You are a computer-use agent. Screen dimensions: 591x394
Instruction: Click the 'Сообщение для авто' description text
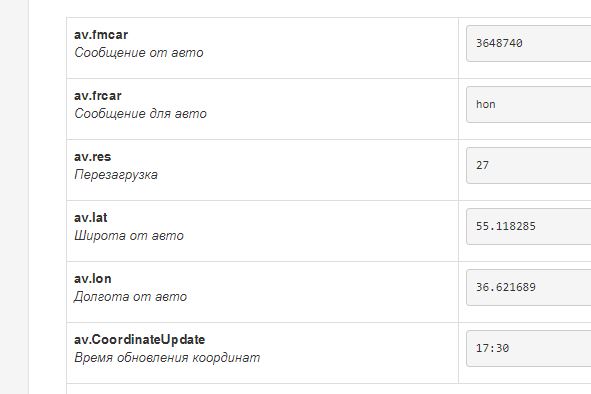(x=140, y=113)
